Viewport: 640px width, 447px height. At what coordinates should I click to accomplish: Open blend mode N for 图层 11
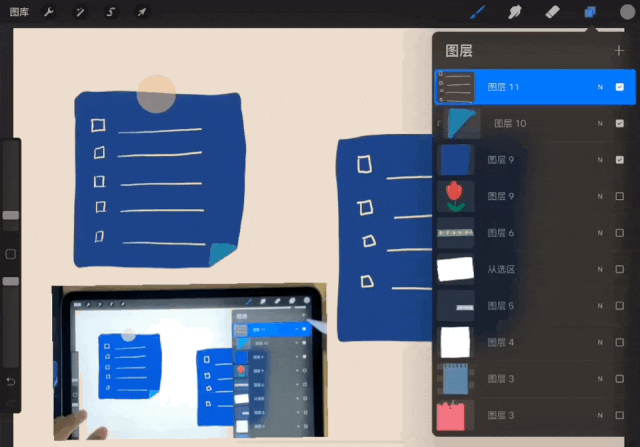pyautogui.click(x=600, y=87)
